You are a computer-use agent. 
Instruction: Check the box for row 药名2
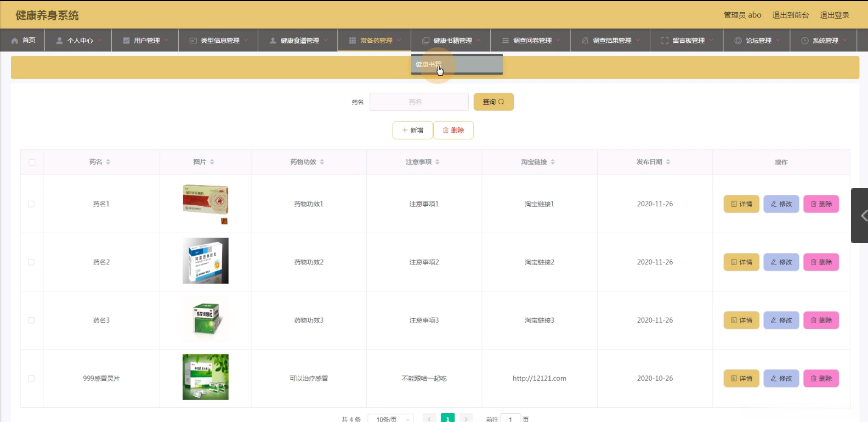pyautogui.click(x=31, y=262)
